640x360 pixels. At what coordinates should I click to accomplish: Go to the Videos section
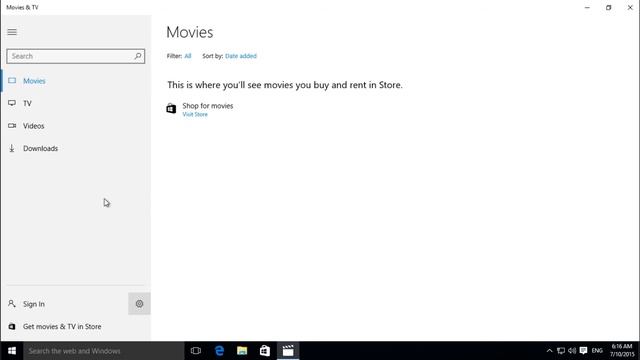click(x=76, y=126)
